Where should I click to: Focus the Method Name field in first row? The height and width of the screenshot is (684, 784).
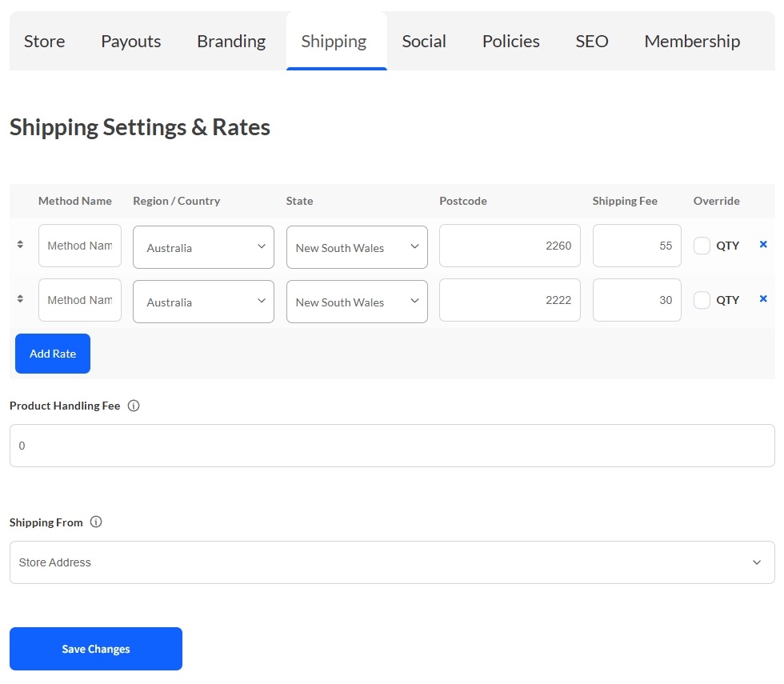click(80, 246)
